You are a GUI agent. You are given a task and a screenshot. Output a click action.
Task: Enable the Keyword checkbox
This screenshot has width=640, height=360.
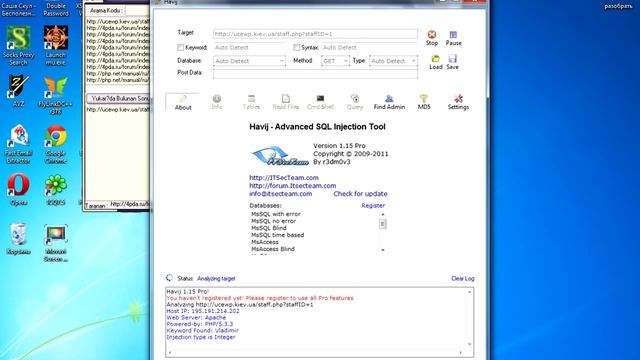(180, 47)
